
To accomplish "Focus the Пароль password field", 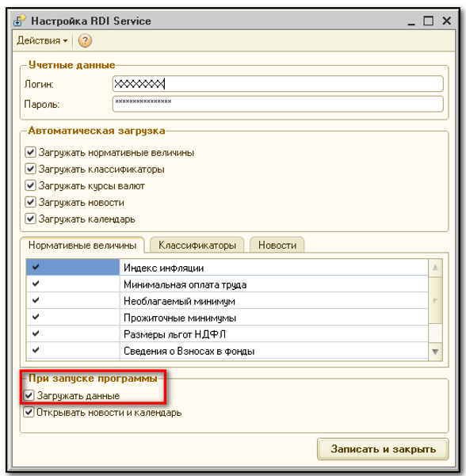I will click(x=277, y=104).
